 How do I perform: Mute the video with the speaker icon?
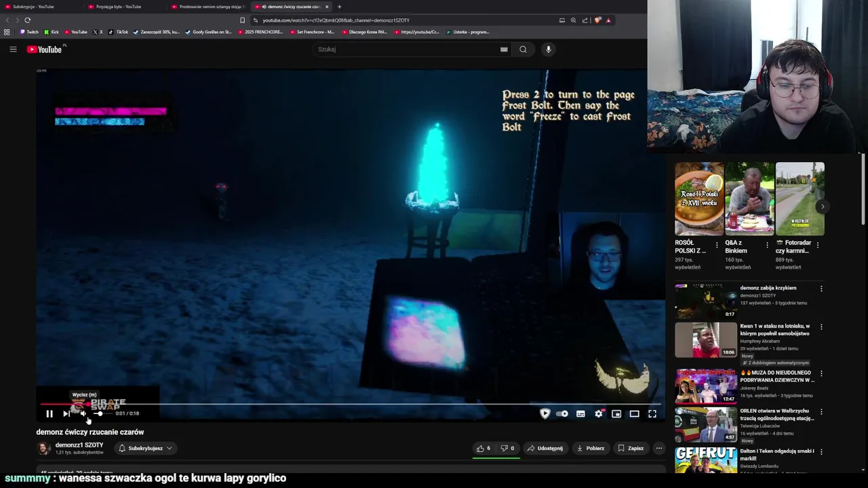(x=83, y=413)
